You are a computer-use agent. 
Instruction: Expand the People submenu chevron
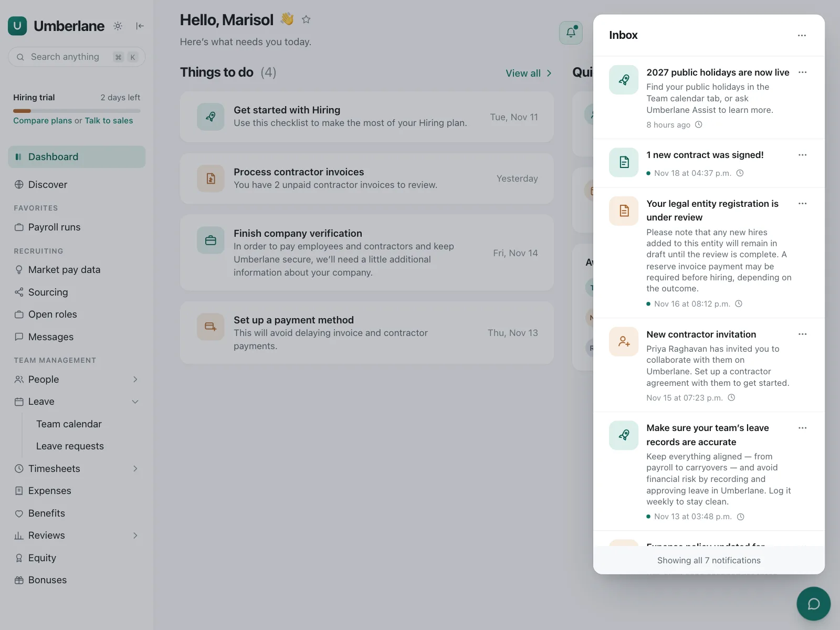click(x=135, y=380)
